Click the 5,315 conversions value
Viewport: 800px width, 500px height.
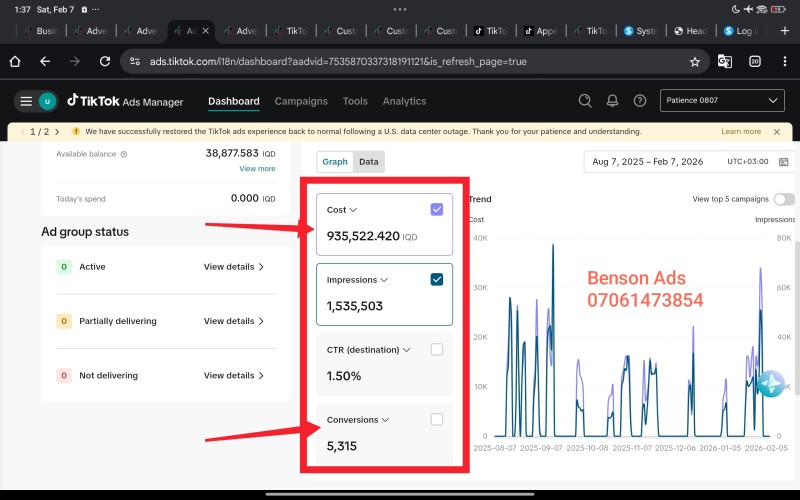pyautogui.click(x=341, y=446)
